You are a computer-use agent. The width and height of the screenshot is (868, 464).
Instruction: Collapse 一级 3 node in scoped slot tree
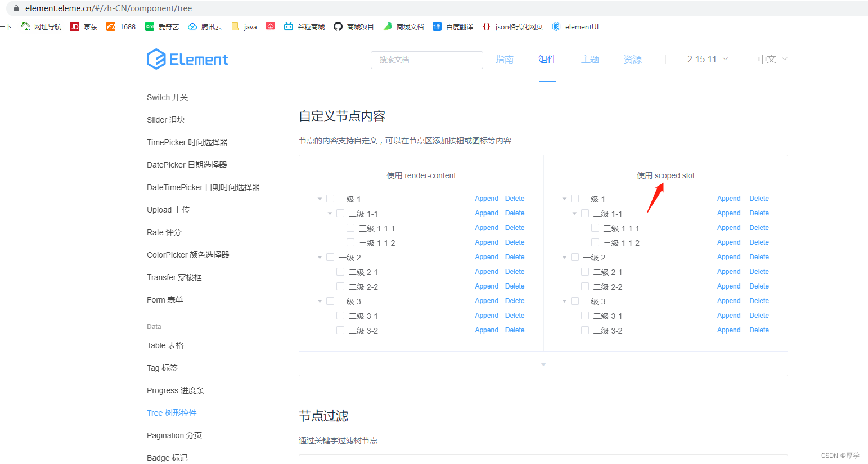coord(564,301)
